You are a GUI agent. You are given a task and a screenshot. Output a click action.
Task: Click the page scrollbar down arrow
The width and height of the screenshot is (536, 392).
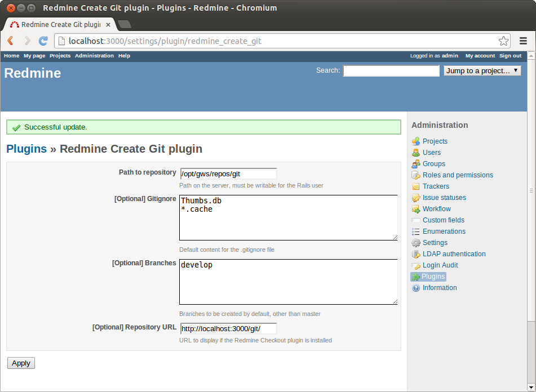click(531, 387)
